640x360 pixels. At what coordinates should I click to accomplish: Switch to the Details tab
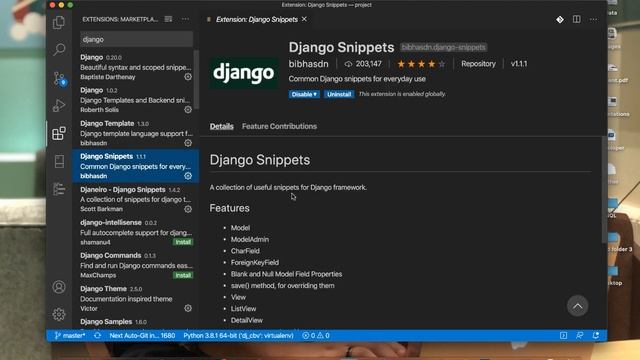[x=222, y=127]
